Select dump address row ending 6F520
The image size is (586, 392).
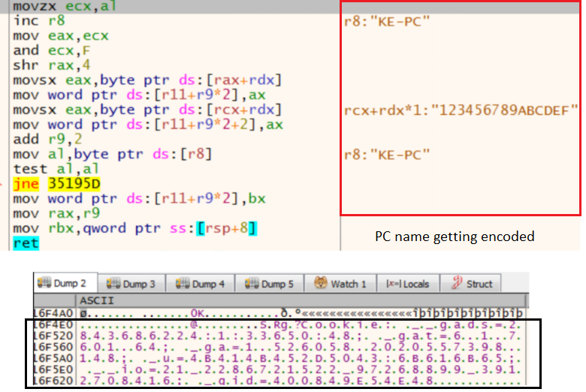(x=53, y=336)
